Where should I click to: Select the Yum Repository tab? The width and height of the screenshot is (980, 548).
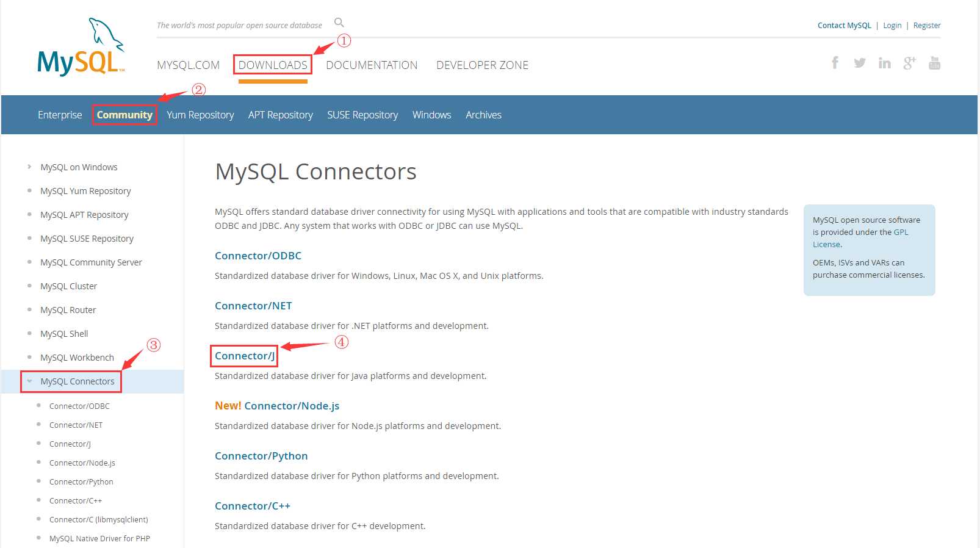(200, 115)
